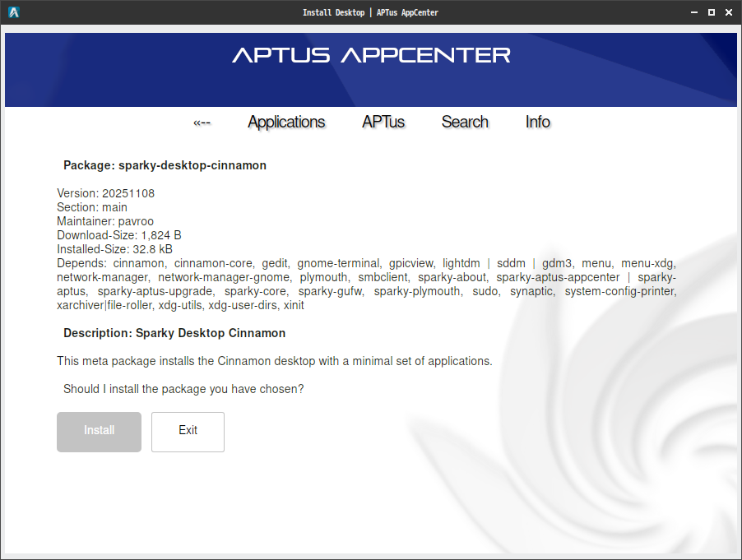Go back using the «-- arrow

pyautogui.click(x=202, y=123)
